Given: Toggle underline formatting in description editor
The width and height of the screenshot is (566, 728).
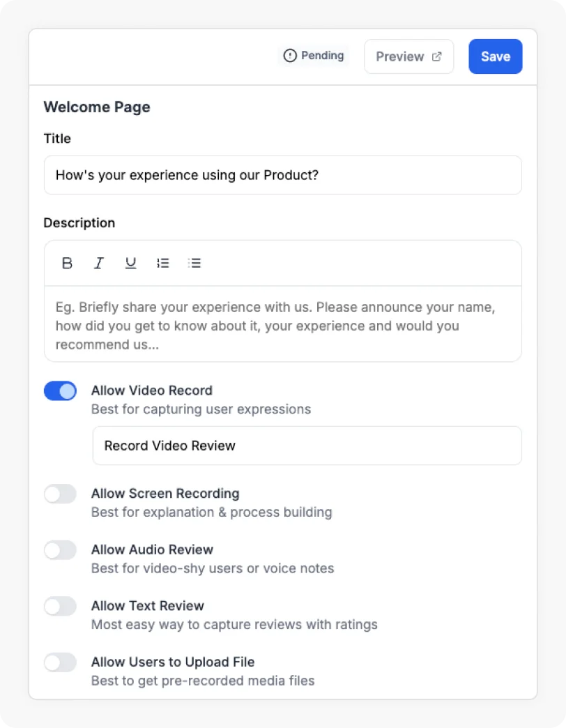Looking at the screenshot, I should coord(130,263).
